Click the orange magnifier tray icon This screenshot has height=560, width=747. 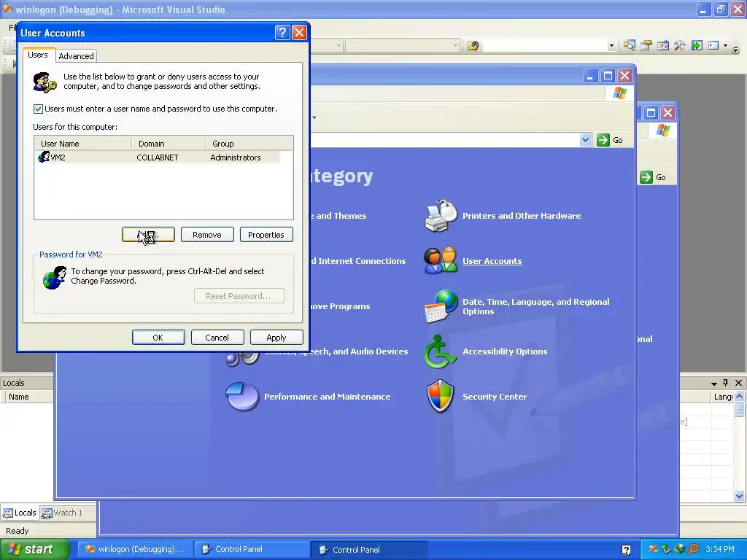(693, 550)
